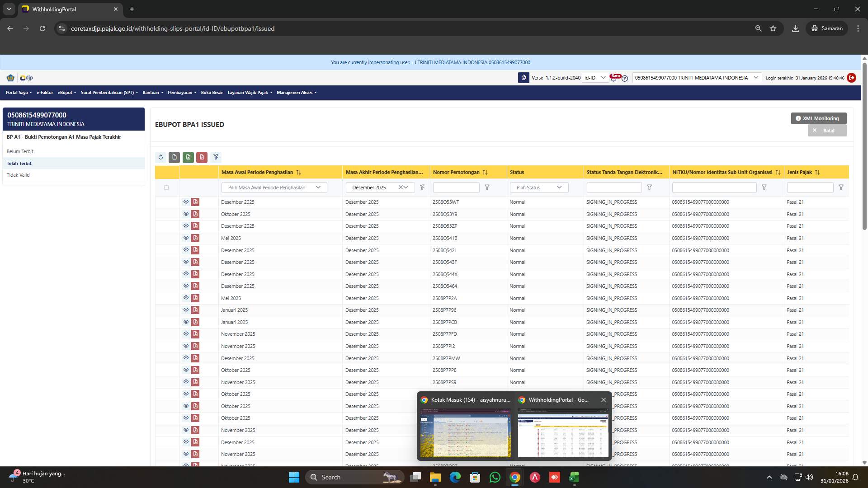This screenshot has height=488, width=868.
Task: Click the XML Monitoring button
Action: point(818,118)
